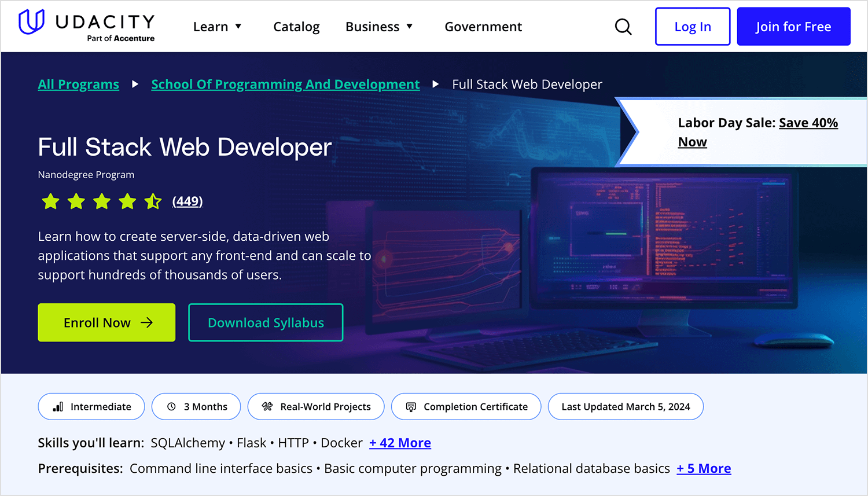The image size is (868, 496).
Task: Click the HTTP skill text
Action: (x=293, y=443)
